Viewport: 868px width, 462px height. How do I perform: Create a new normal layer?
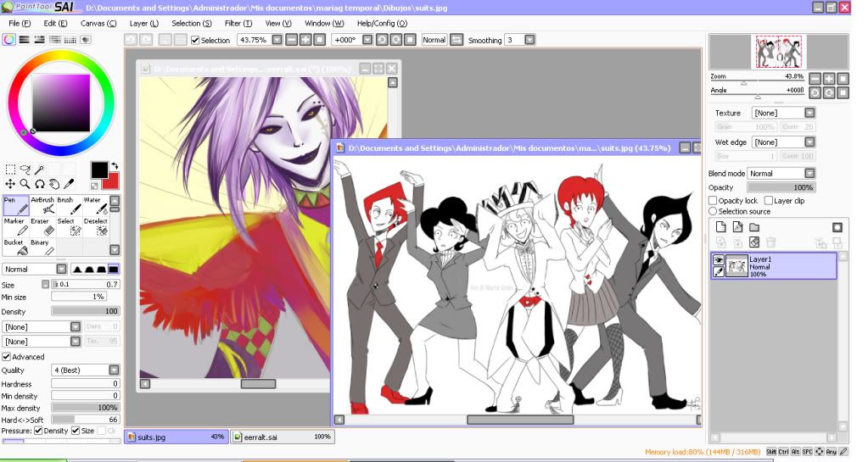point(720,227)
